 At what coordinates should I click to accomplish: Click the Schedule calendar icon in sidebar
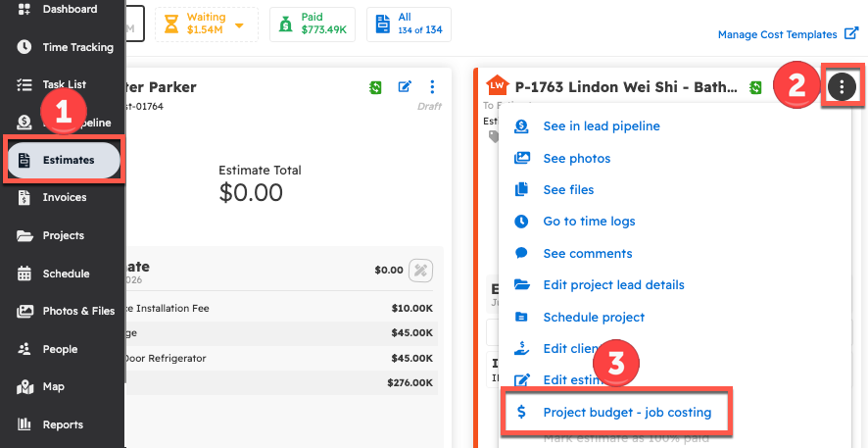pos(25,274)
